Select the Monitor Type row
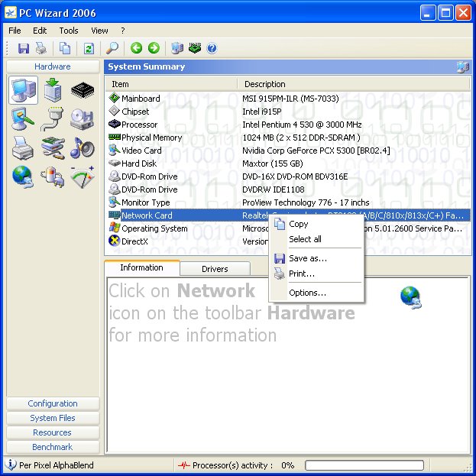 (x=288, y=202)
